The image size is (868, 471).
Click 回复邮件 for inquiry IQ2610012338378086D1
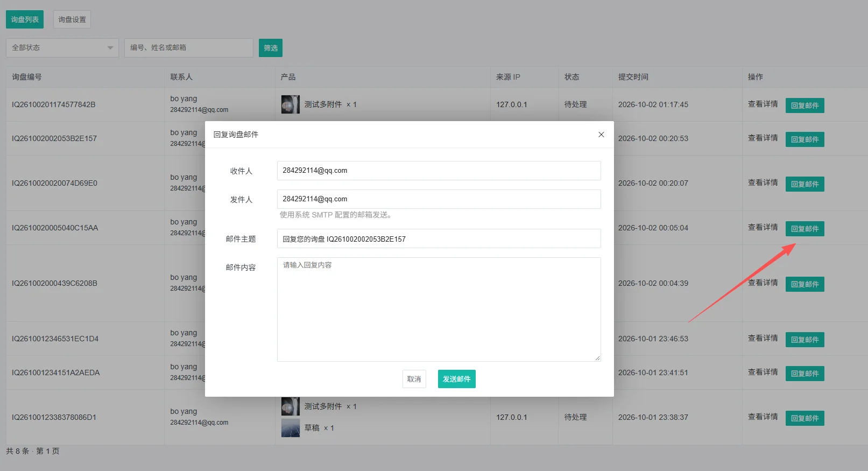(x=805, y=418)
